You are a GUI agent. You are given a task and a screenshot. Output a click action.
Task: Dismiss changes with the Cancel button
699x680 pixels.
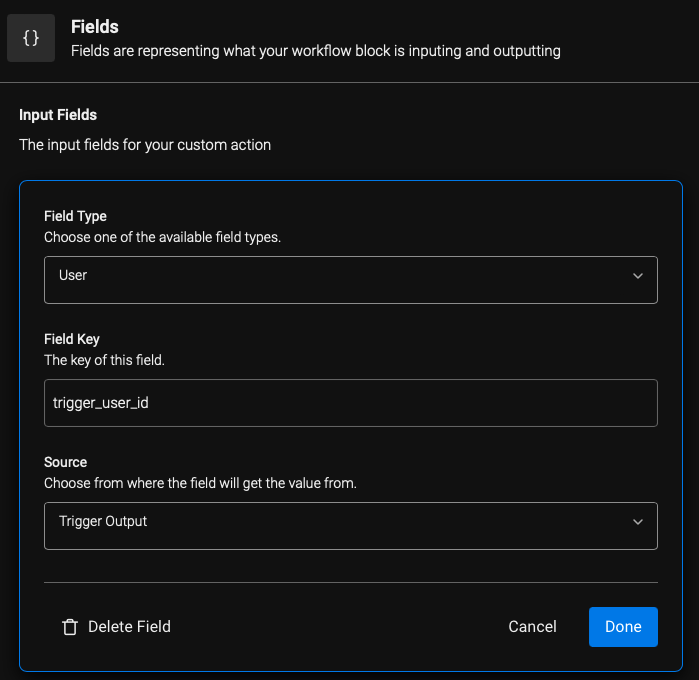(x=532, y=626)
